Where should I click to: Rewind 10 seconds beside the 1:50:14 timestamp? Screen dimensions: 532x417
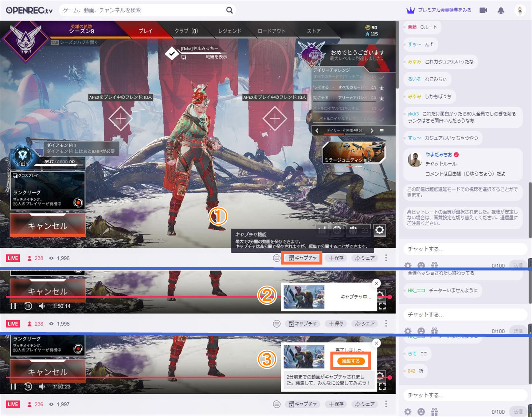28,306
